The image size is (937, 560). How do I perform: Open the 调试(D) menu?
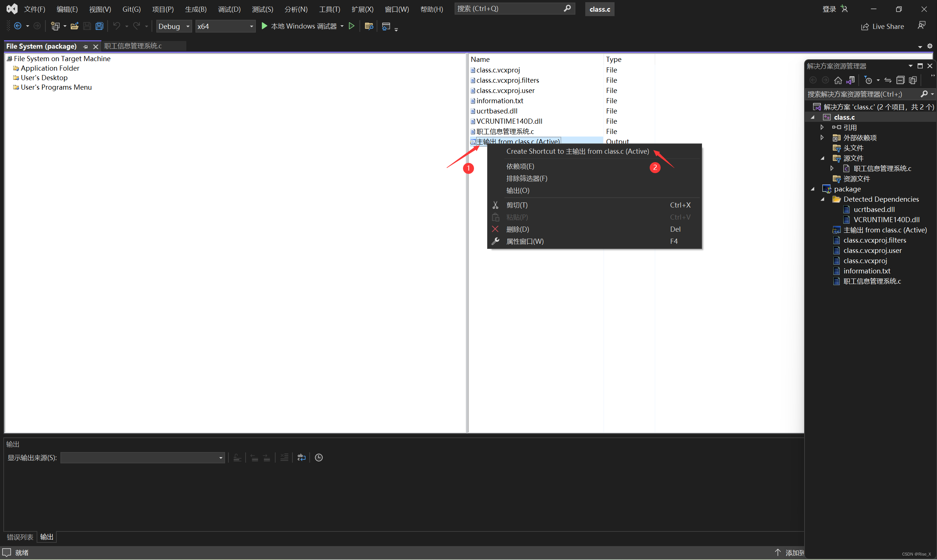229,9
